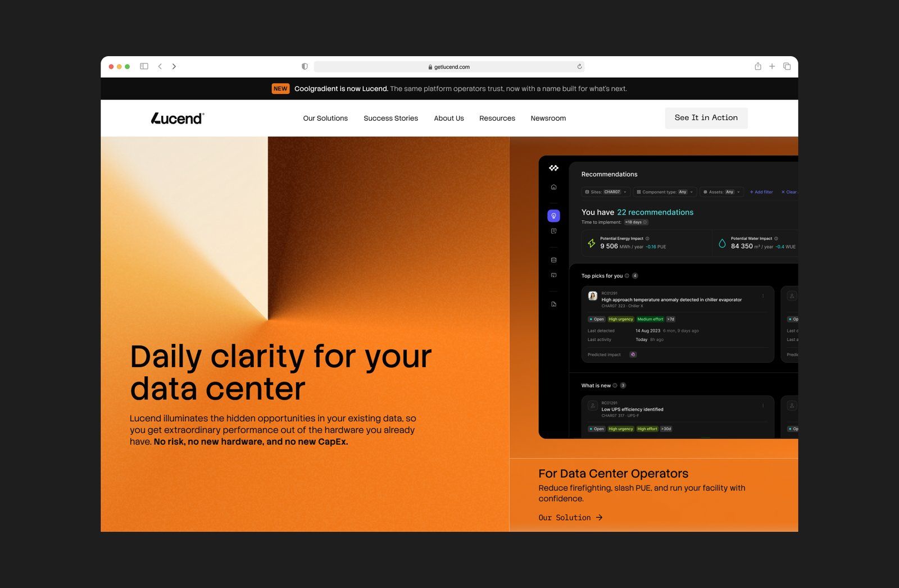Open the three-dot menu on chiller evaporator card
Image resolution: width=899 pixels, height=588 pixels.
(763, 296)
